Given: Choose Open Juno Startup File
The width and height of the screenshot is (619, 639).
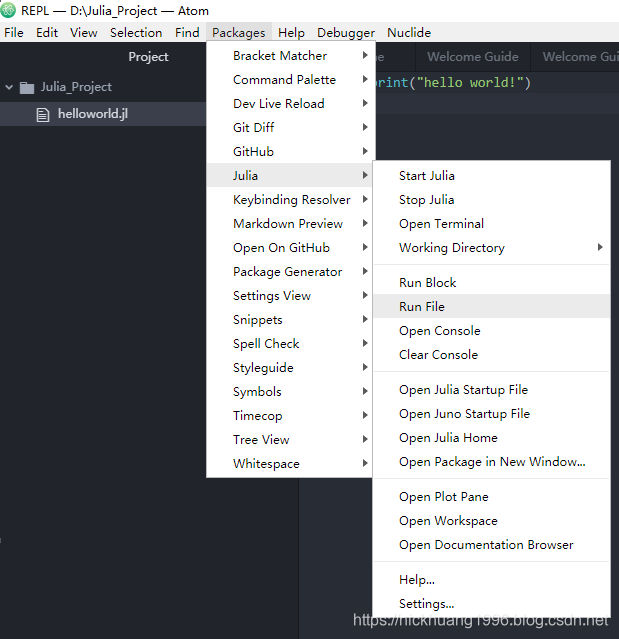Looking at the screenshot, I should 491,414.
